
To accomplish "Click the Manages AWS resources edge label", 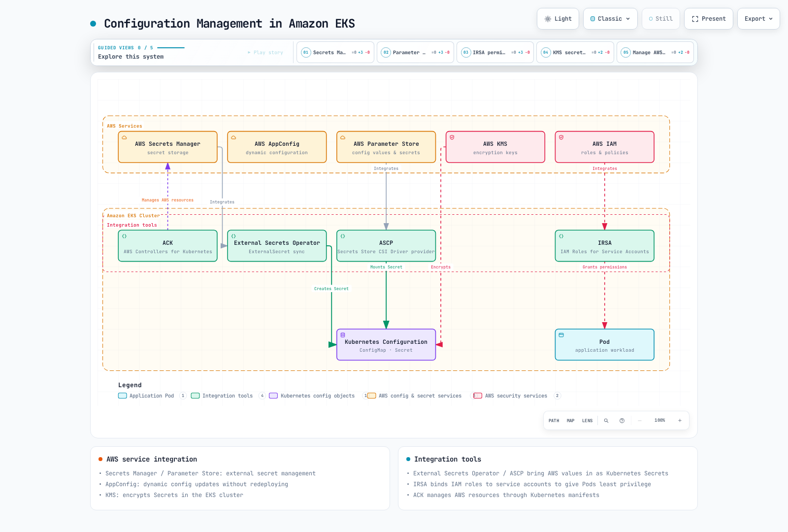I will click(x=167, y=200).
